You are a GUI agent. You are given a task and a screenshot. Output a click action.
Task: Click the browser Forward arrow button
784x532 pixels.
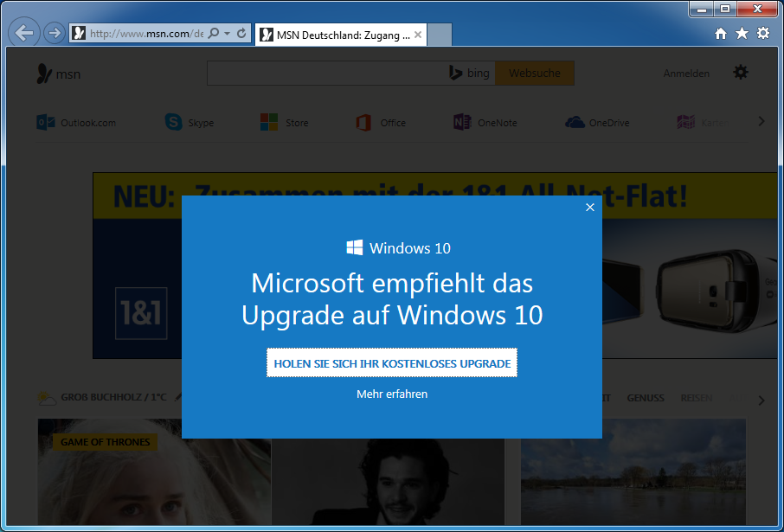point(54,33)
